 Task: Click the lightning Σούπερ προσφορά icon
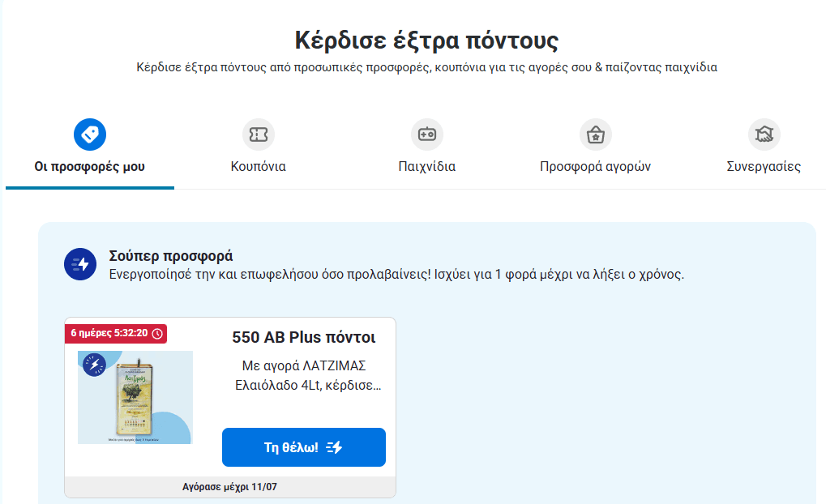click(x=80, y=264)
